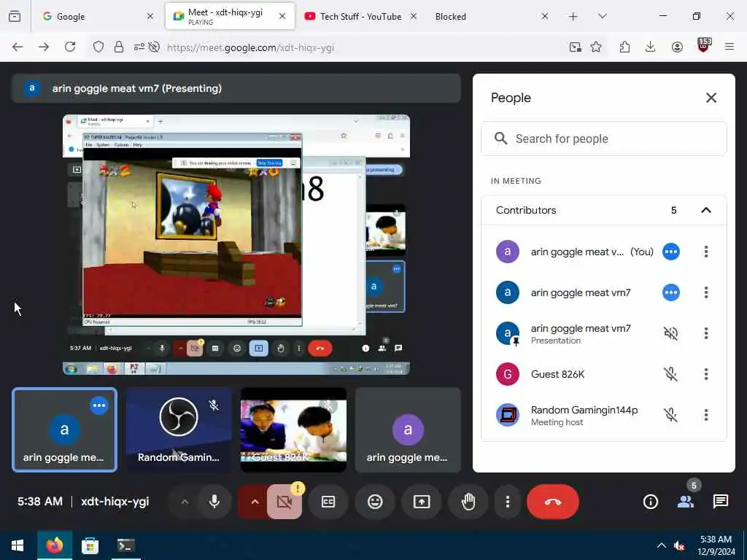The image size is (747, 560).
Task: Show hidden system tray icons
Action: click(x=661, y=545)
